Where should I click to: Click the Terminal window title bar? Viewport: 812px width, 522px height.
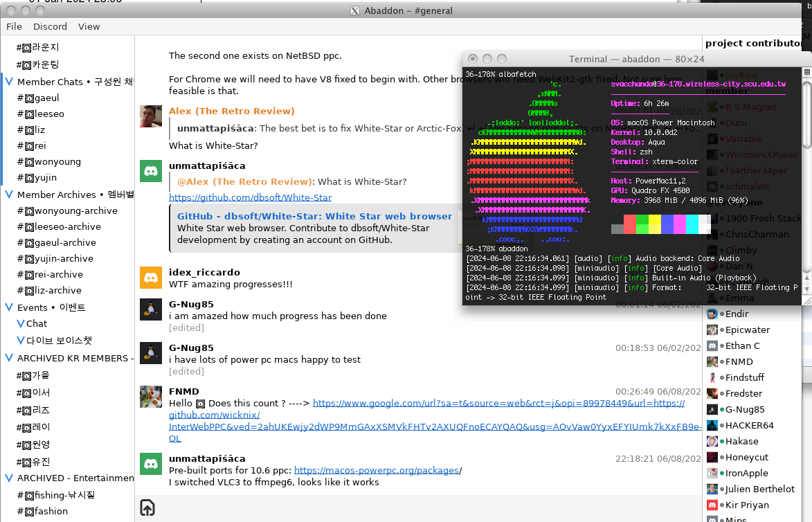pyautogui.click(x=636, y=59)
